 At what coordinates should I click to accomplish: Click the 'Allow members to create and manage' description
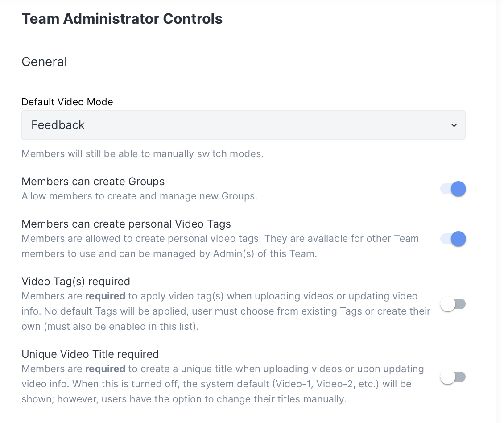tap(139, 196)
